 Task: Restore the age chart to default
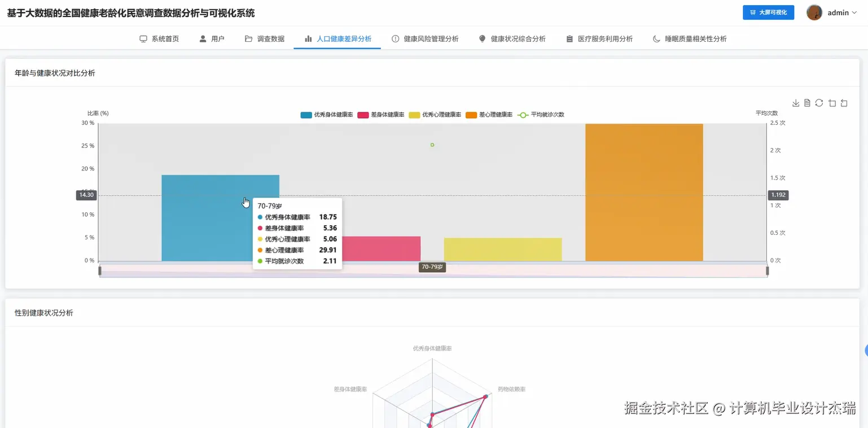(x=819, y=103)
